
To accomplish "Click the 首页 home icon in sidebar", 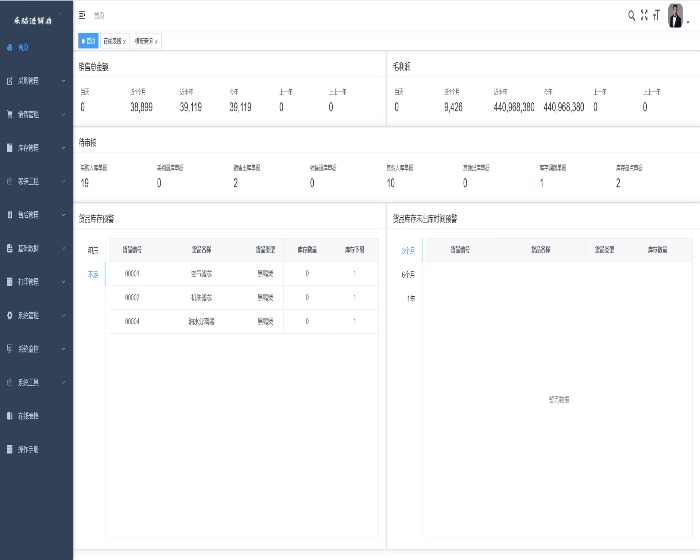I will [x=10, y=47].
